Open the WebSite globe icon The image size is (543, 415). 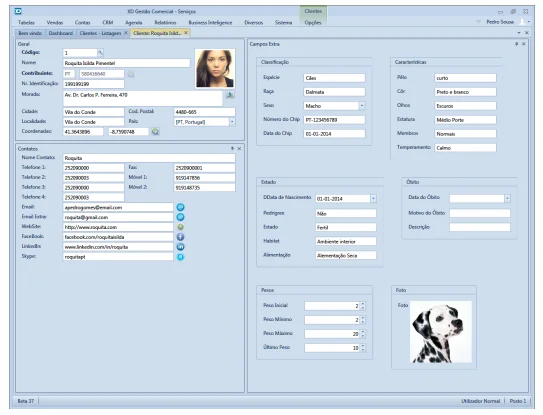180,227
